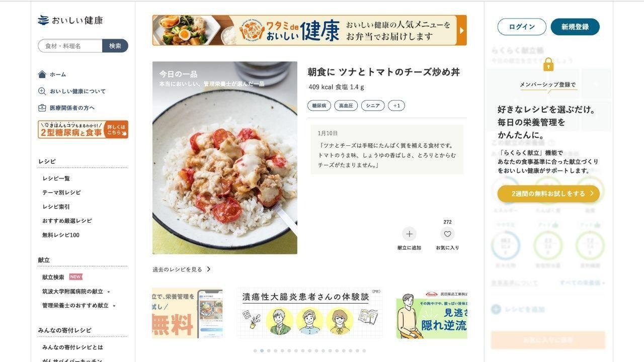This screenshot has width=644, height=362.
Task: Select the 高血圧 tag
Action: 346,106
